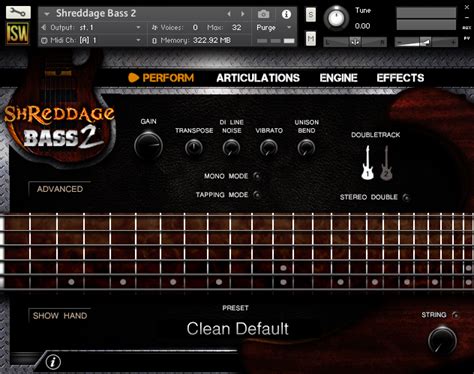Click the Voices count value 0
The width and height of the screenshot is (474, 374).
click(x=195, y=27)
